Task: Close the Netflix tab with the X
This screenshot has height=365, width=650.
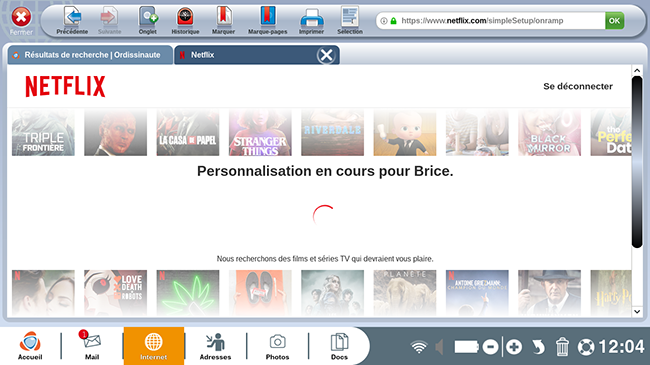Action: click(326, 55)
